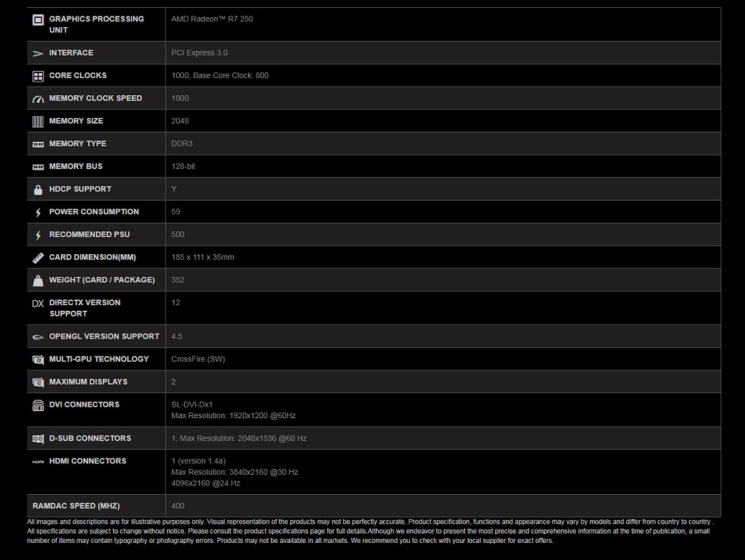Select '1000, Base Core Clock: 800' text
Image resolution: width=745 pixels, height=560 pixels.
(x=219, y=75)
